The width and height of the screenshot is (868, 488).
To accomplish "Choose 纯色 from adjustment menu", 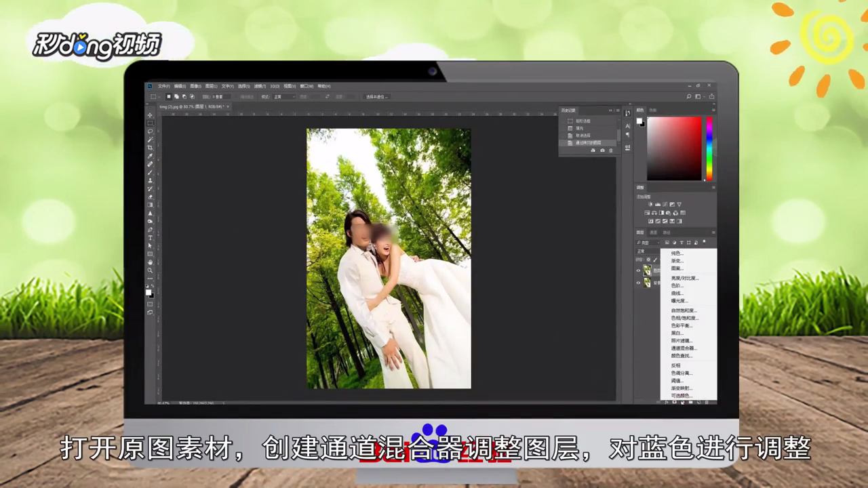I will pos(677,253).
